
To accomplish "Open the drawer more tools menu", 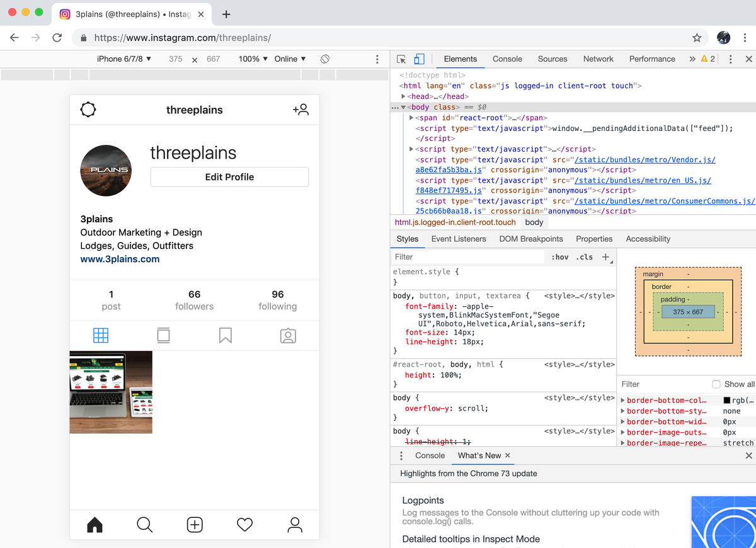I will pos(401,455).
